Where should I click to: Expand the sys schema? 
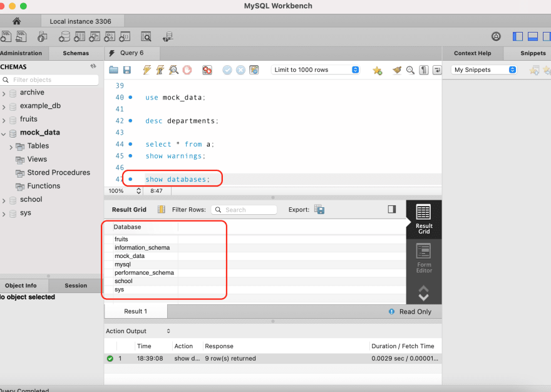[x=4, y=214]
